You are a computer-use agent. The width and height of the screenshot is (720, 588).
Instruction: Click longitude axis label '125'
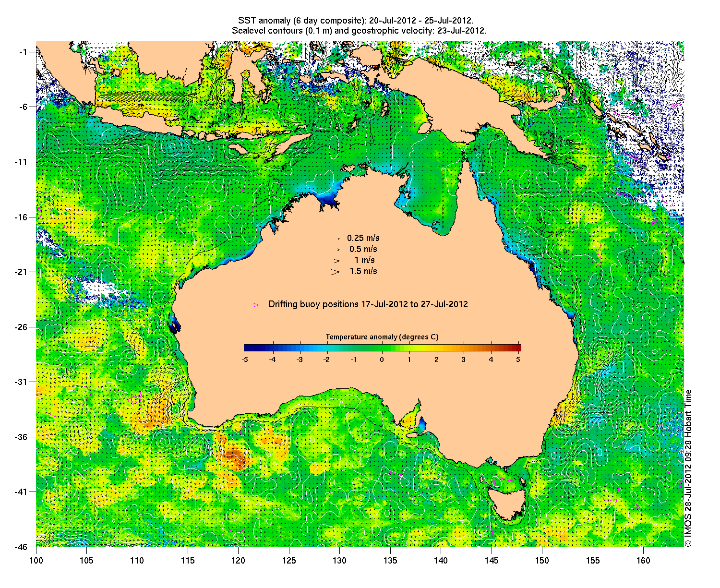pos(289,561)
